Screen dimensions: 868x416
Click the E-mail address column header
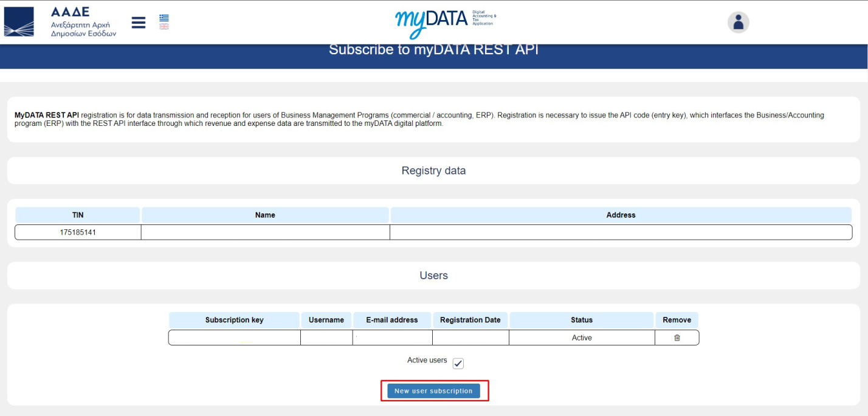(x=392, y=320)
